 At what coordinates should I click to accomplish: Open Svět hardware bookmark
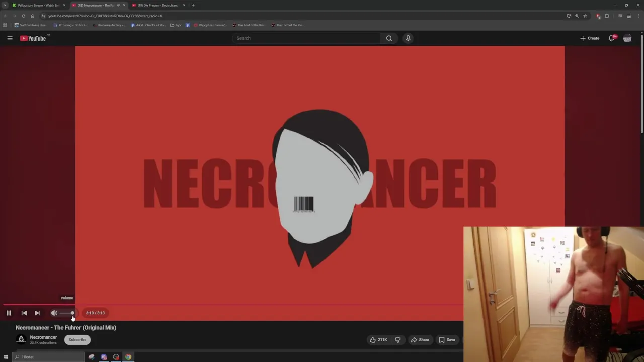point(31,25)
